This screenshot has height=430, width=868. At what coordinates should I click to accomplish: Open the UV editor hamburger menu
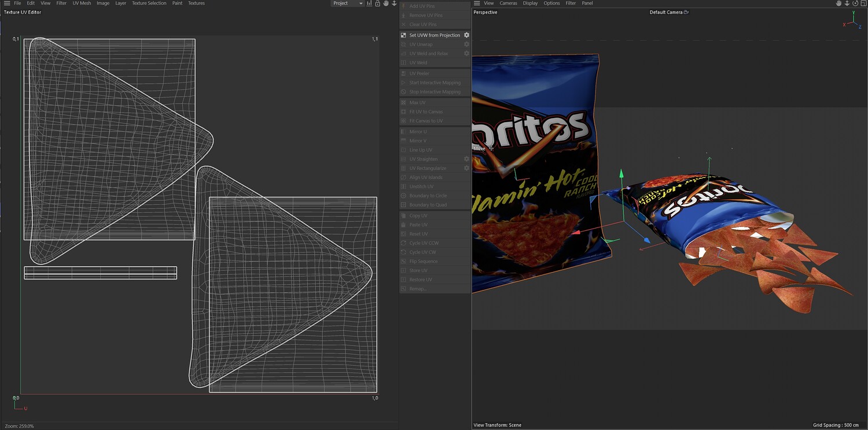(x=6, y=3)
